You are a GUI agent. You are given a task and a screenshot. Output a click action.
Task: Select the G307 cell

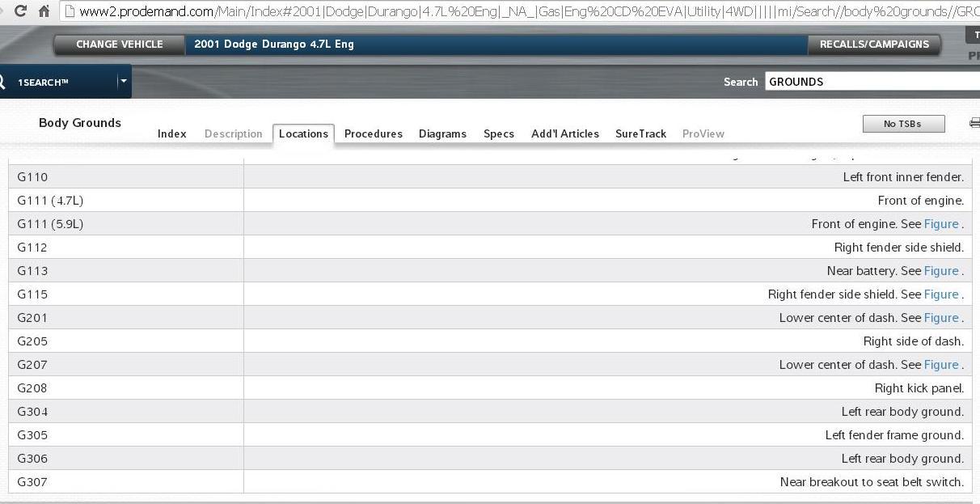pos(126,482)
